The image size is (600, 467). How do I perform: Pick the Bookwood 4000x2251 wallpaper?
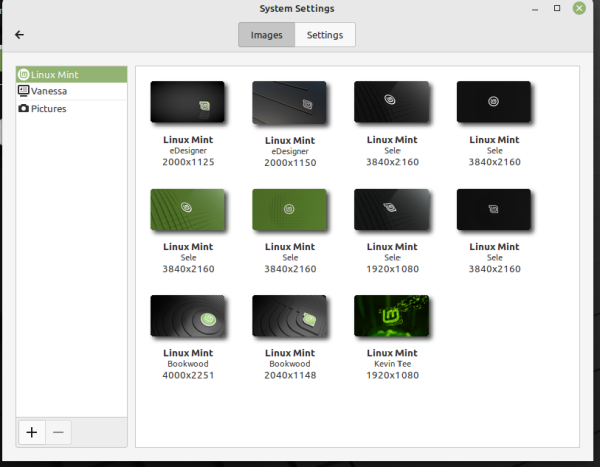point(187,316)
